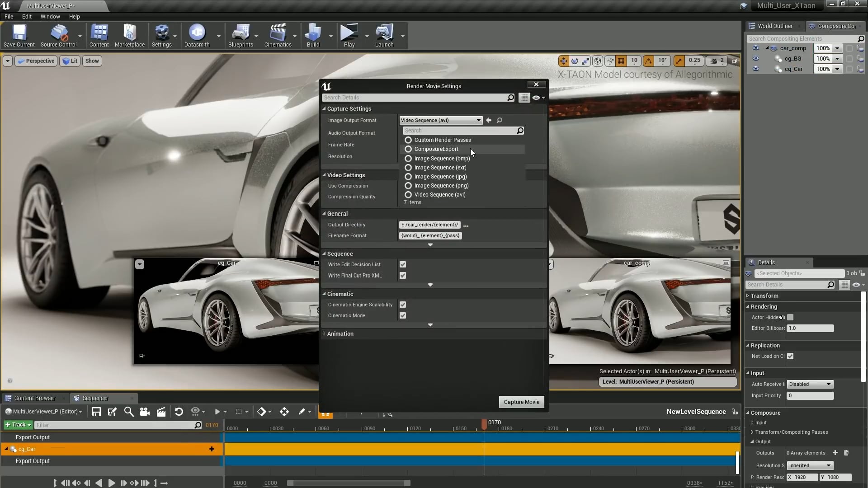This screenshot has height=488, width=868.
Task: Switch to the Content Browser tab
Action: [35, 398]
